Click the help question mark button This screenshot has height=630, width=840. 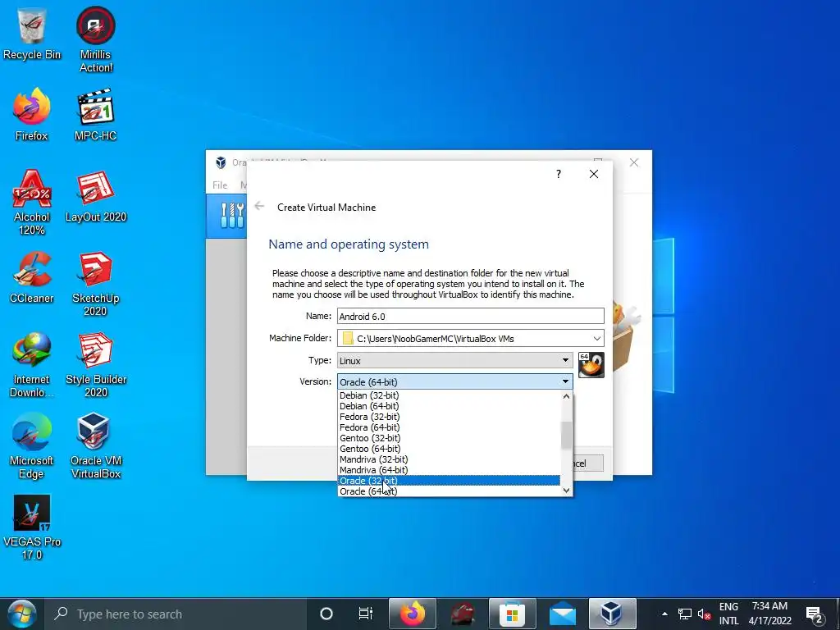(558, 174)
